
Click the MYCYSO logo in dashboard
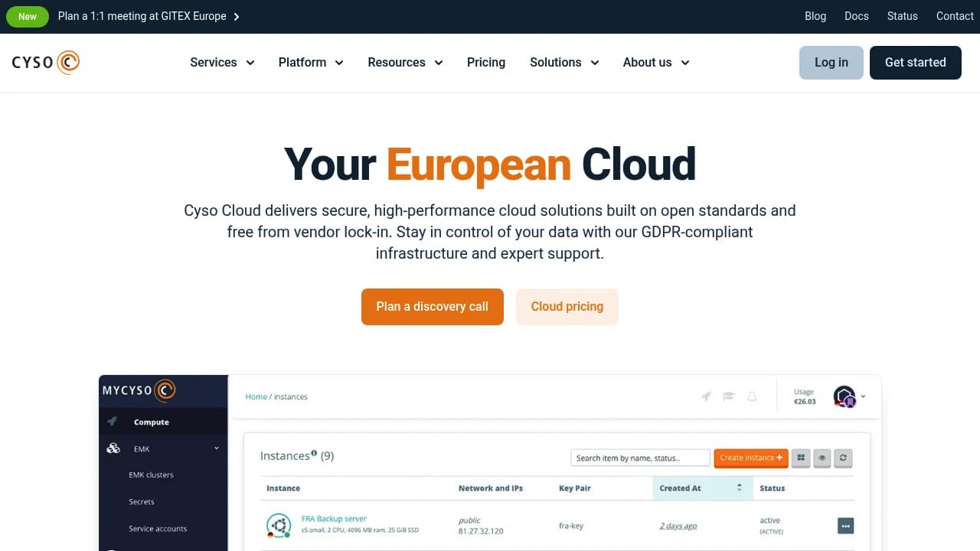(x=139, y=390)
